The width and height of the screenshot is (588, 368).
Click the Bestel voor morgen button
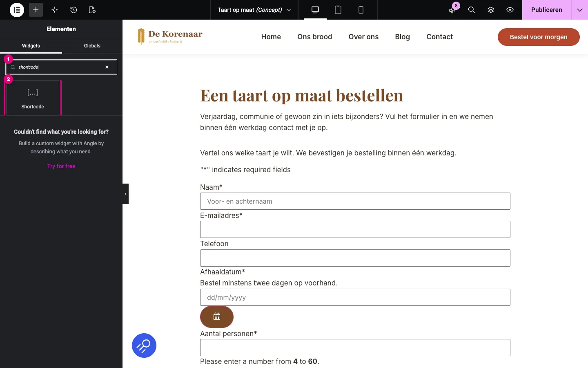[539, 37]
